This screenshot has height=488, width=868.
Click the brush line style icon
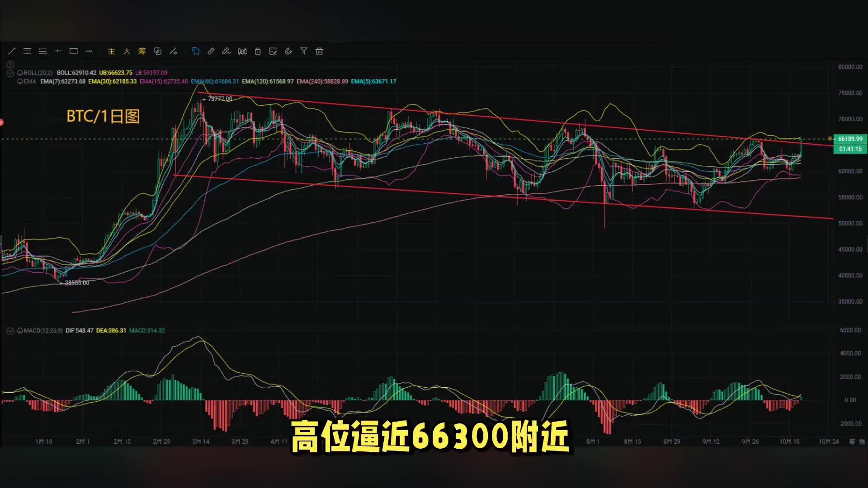click(x=173, y=52)
